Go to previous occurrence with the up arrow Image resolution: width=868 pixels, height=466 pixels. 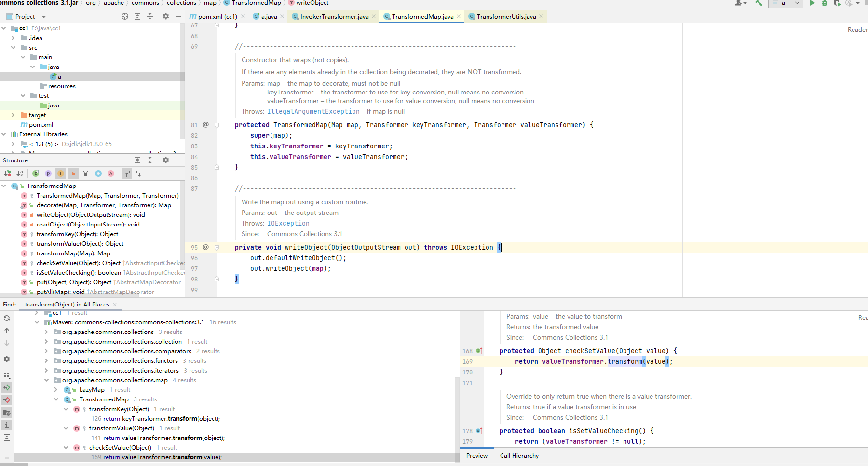[x=7, y=331]
